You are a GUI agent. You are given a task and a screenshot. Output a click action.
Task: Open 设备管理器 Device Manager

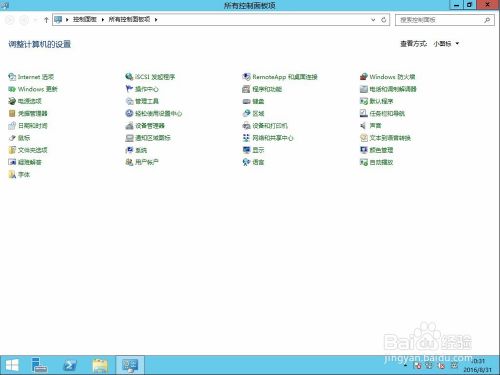coord(145,126)
